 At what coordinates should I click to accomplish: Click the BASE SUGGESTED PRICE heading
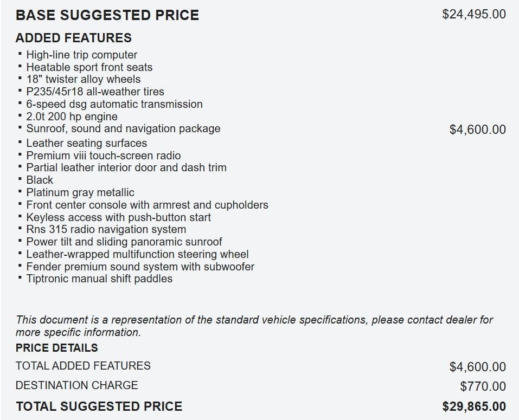pyautogui.click(x=107, y=15)
